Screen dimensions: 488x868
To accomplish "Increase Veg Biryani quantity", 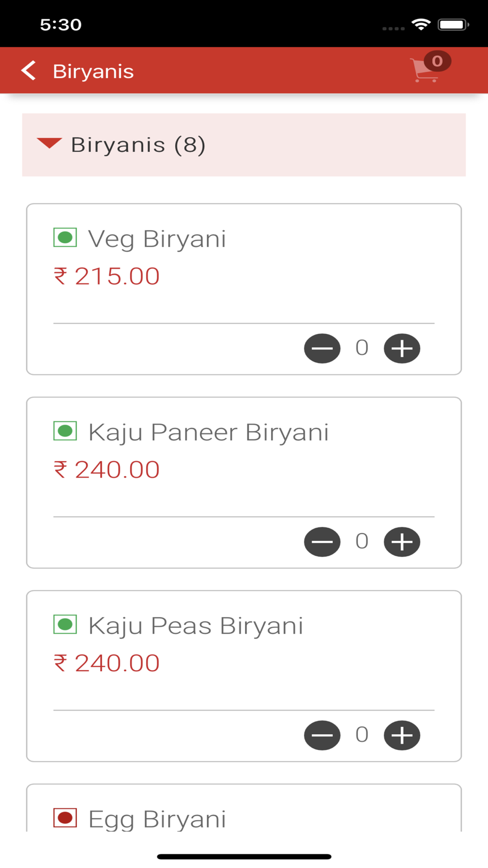I will click(x=402, y=349).
